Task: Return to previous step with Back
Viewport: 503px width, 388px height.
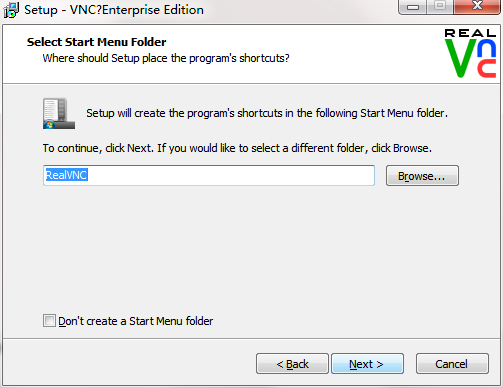Action: pos(292,364)
